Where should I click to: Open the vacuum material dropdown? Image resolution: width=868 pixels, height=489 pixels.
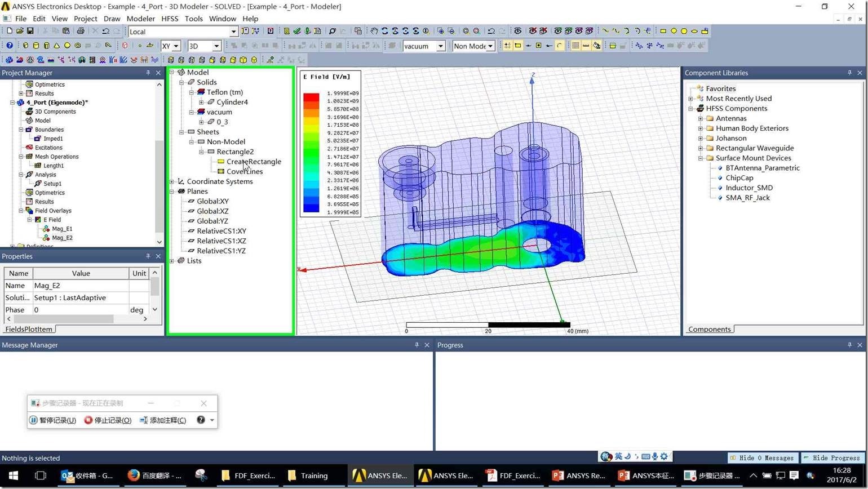(x=441, y=46)
